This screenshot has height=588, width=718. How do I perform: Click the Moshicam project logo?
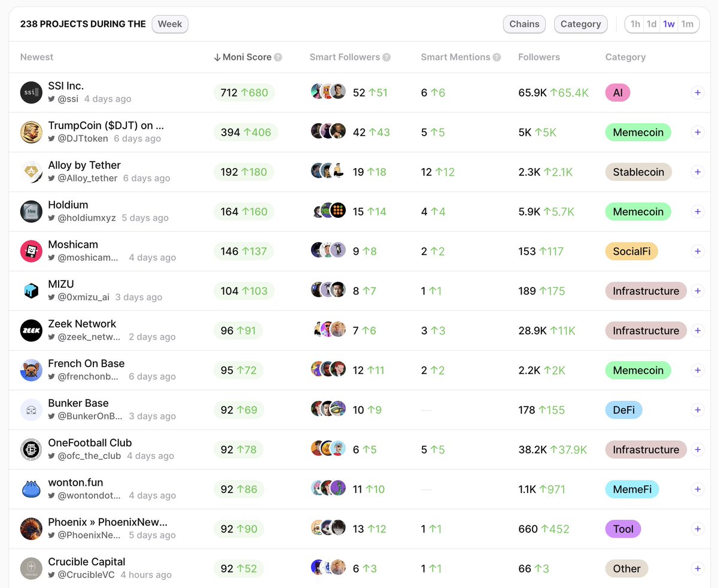[x=31, y=251]
